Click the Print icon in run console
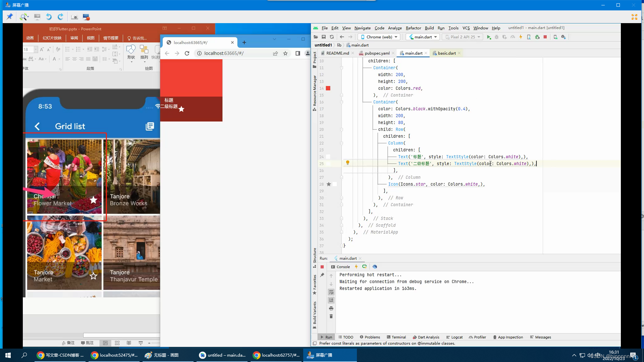The image size is (644, 362). pos(331,308)
